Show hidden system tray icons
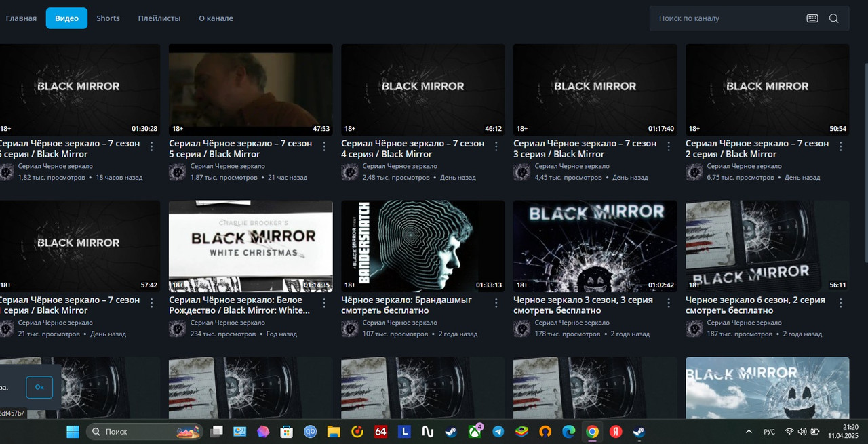868x444 pixels. [x=749, y=432]
